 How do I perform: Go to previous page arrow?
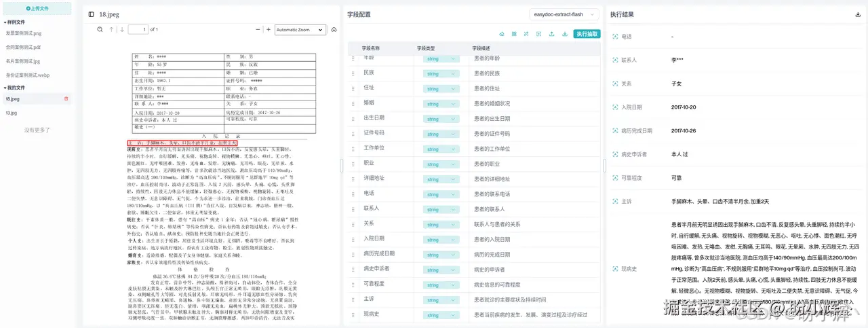click(112, 29)
